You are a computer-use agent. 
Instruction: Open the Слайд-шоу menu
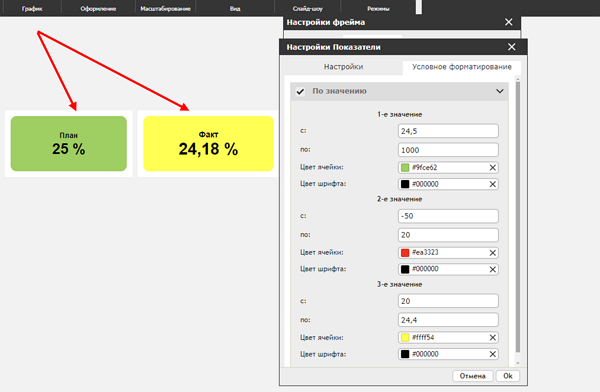click(x=308, y=8)
